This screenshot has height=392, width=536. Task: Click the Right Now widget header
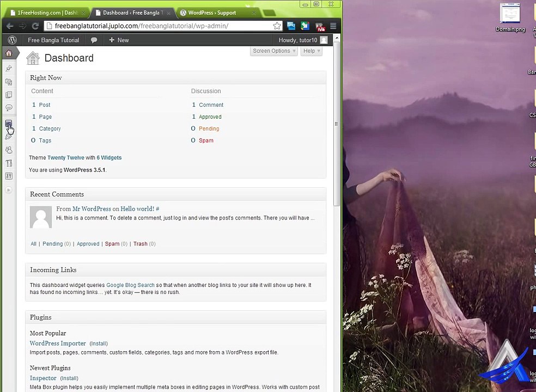tap(176, 77)
